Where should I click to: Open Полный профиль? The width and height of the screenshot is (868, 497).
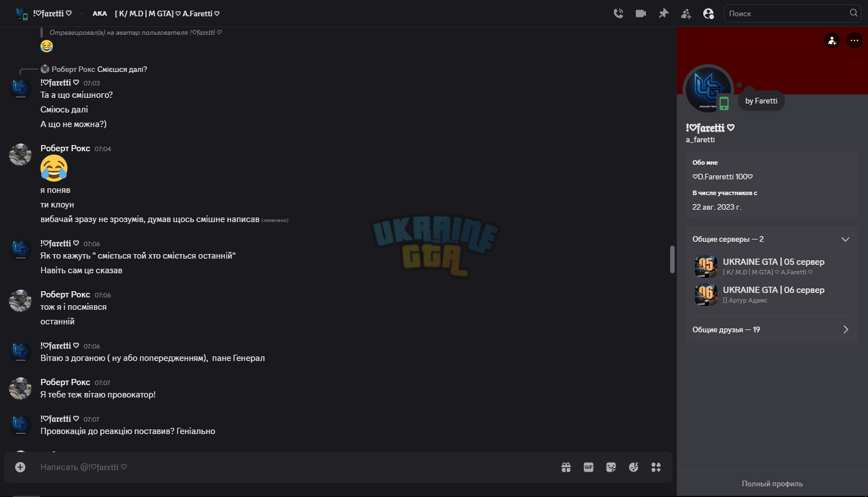click(x=772, y=484)
